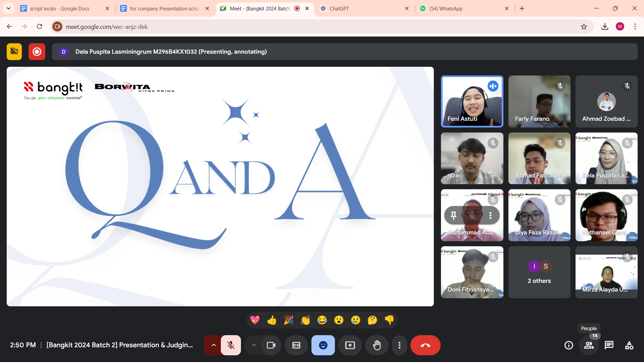
Task: Reload the Meet page
Action: tap(40, 27)
